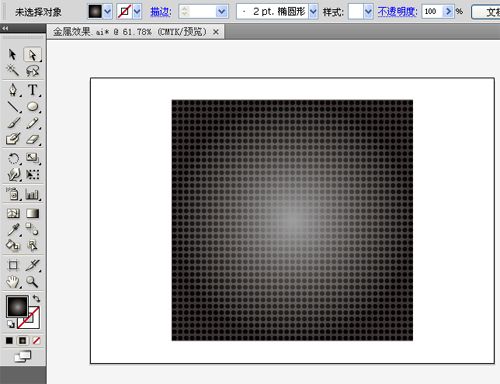Select the Zoom magnifier tool

32,282
